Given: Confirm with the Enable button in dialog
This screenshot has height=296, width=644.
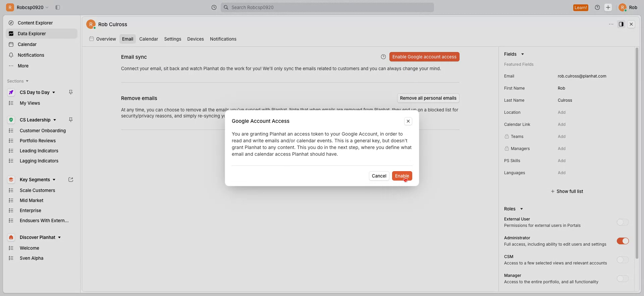Looking at the screenshot, I should [x=402, y=176].
